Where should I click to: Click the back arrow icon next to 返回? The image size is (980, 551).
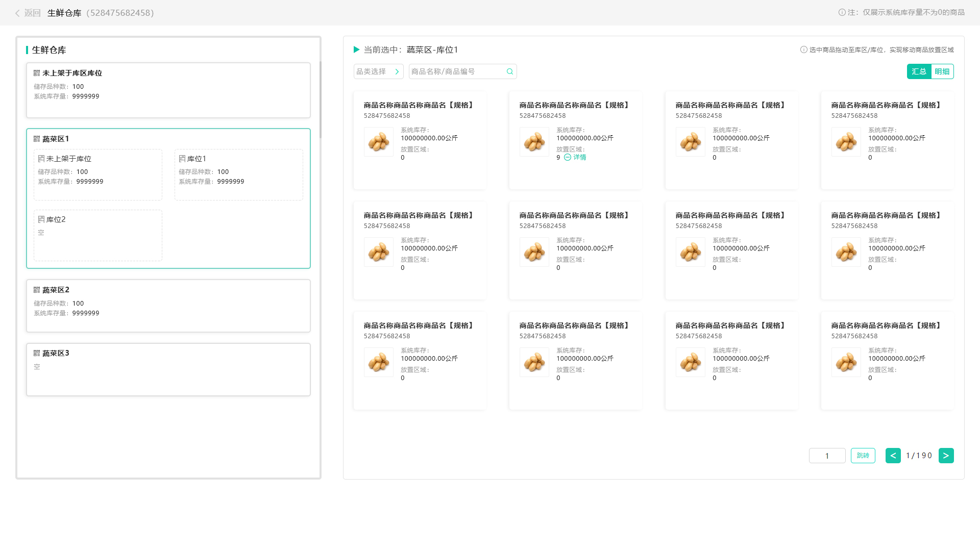[17, 13]
